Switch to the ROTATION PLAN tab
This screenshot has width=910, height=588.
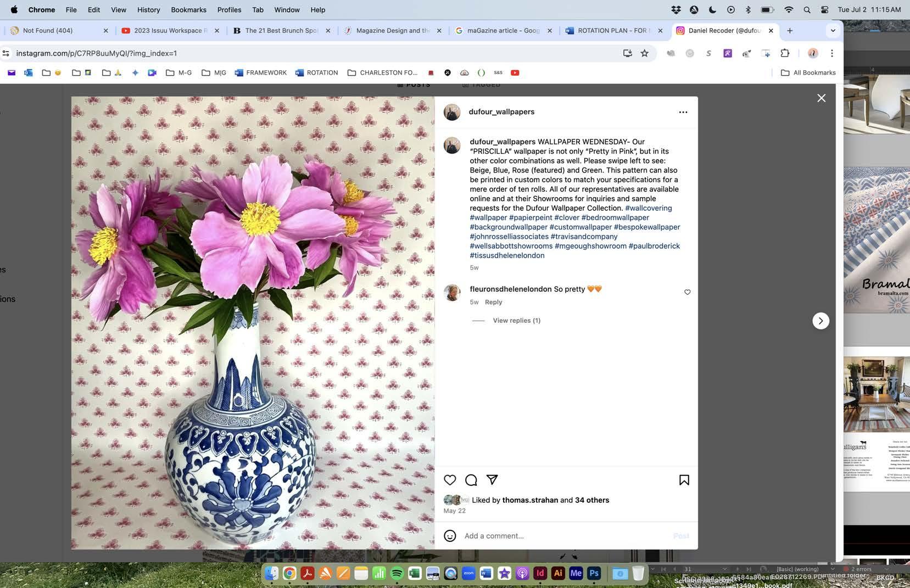[x=614, y=31]
